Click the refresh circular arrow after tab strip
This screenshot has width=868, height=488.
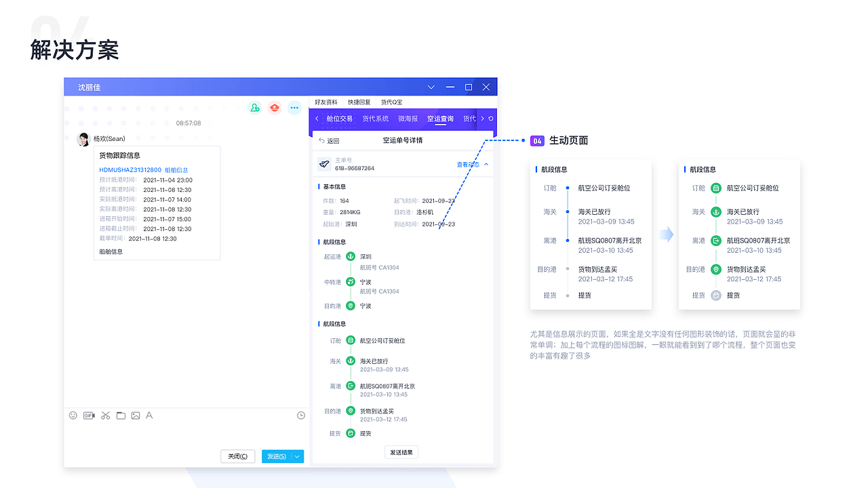pyautogui.click(x=490, y=117)
